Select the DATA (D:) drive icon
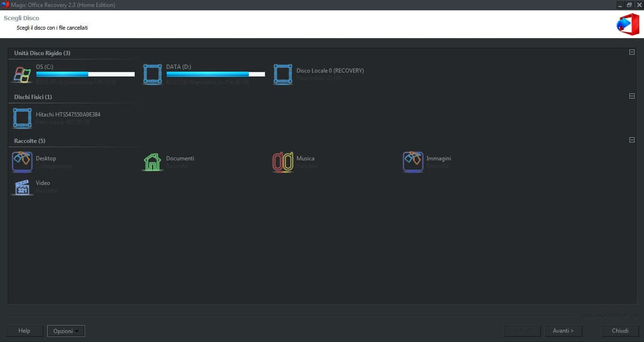The image size is (644, 342). [x=152, y=74]
